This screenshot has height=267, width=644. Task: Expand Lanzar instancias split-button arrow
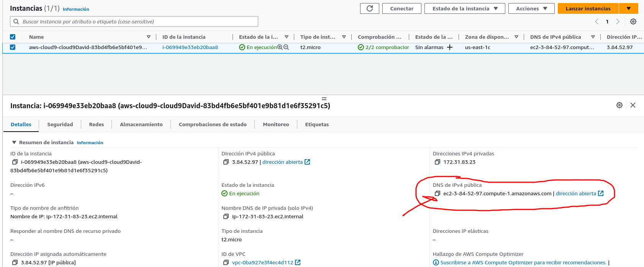click(628, 8)
